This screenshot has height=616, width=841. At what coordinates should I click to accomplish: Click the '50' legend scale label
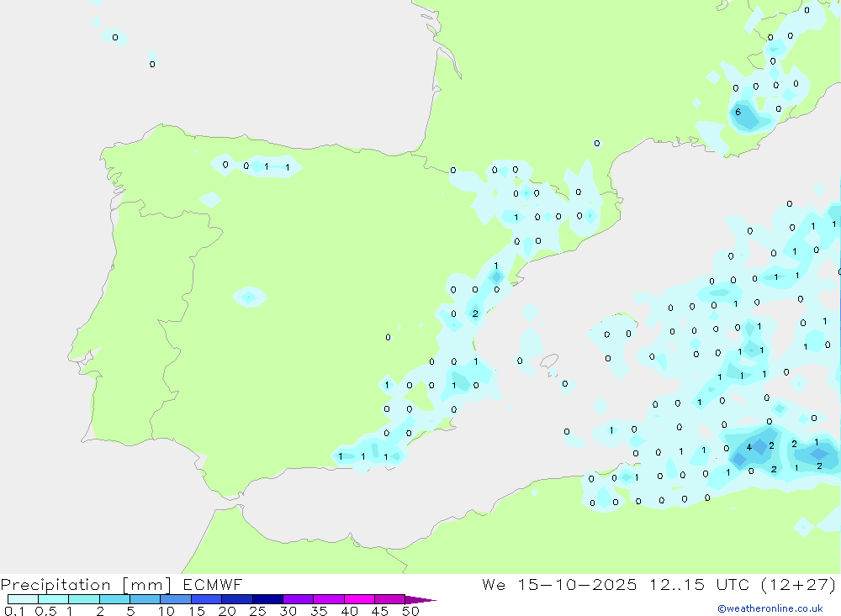(411, 611)
